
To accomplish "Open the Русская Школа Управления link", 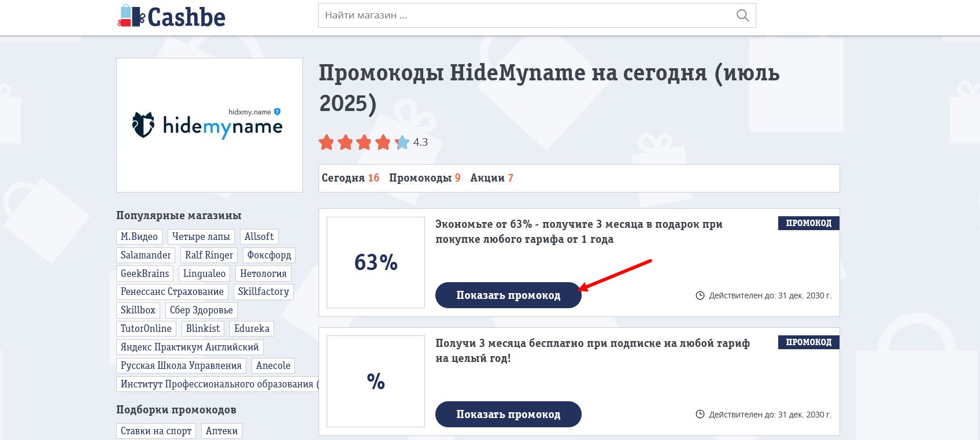I will pos(181,366).
